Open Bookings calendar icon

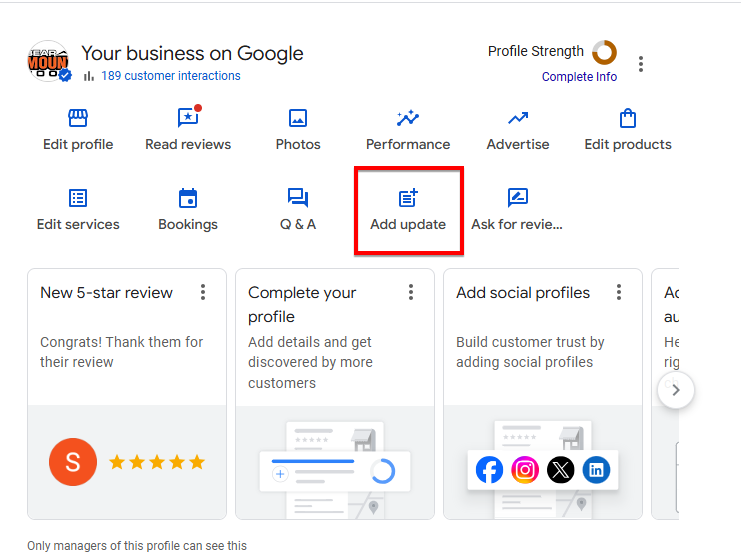tap(188, 198)
